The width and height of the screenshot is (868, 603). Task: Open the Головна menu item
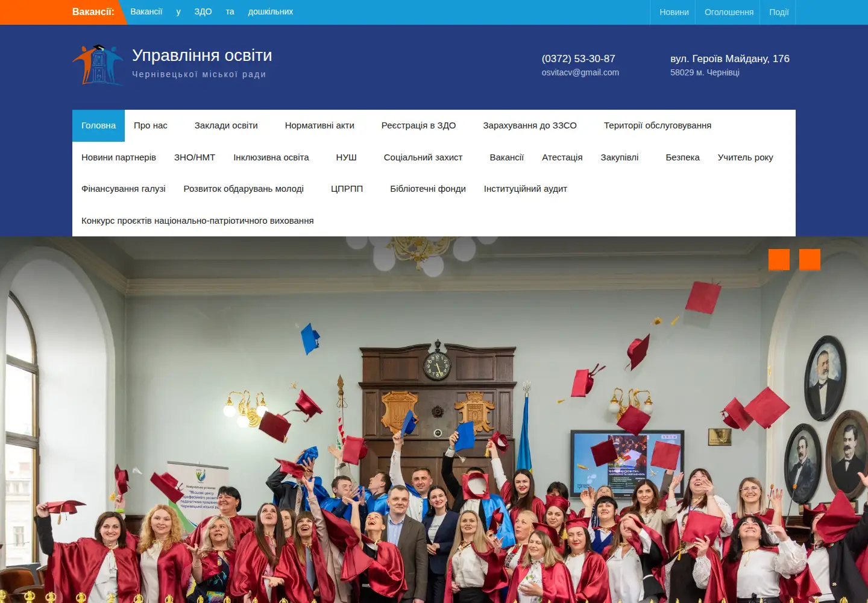[x=98, y=125]
